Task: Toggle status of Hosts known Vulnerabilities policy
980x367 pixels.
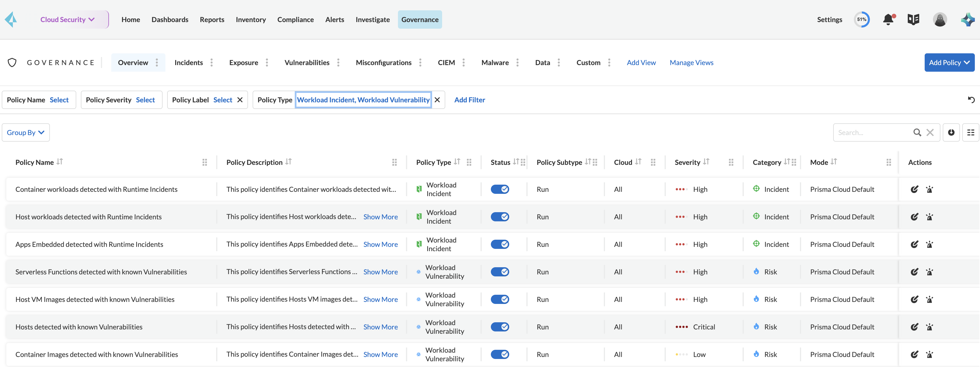Action: coord(500,327)
